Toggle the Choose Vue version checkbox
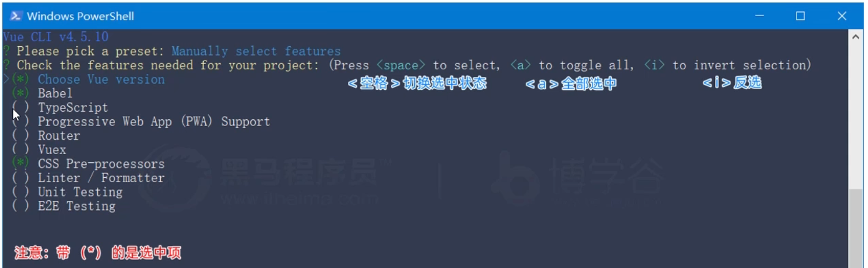The height and width of the screenshot is (268, 868). point(20,79)
